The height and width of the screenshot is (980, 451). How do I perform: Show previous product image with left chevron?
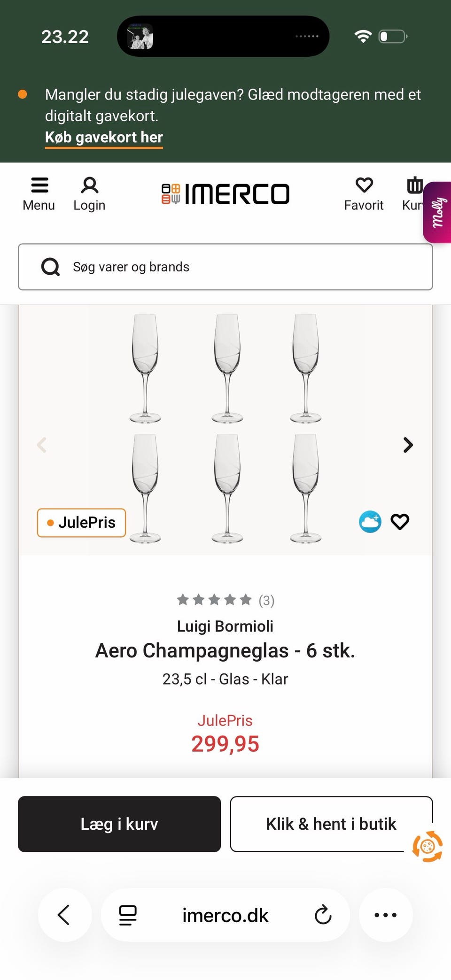42,445
